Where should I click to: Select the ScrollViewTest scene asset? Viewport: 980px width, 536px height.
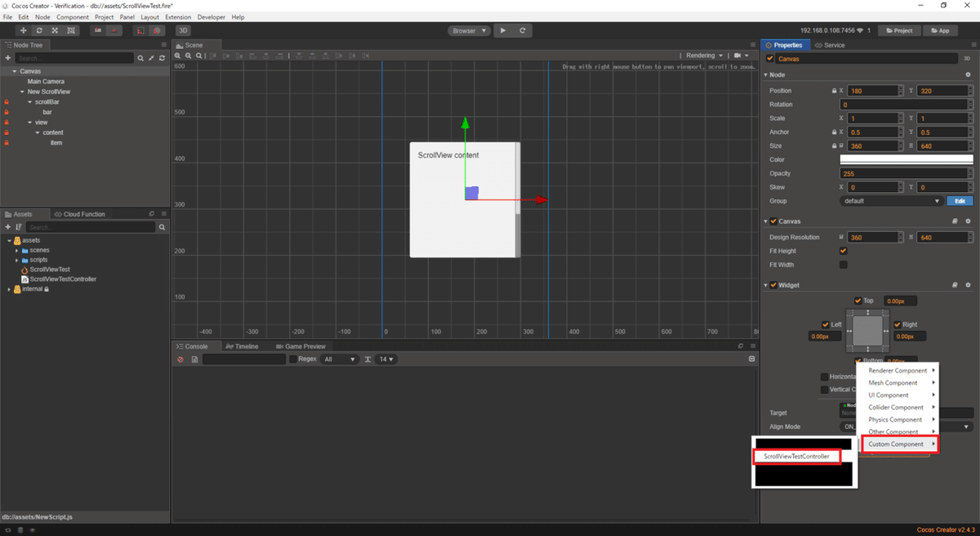[x=50, y=270]
